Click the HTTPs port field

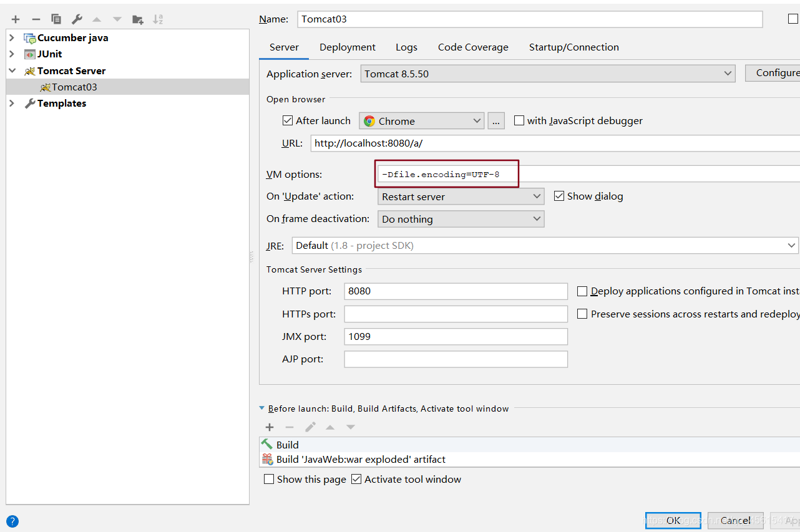456,314
